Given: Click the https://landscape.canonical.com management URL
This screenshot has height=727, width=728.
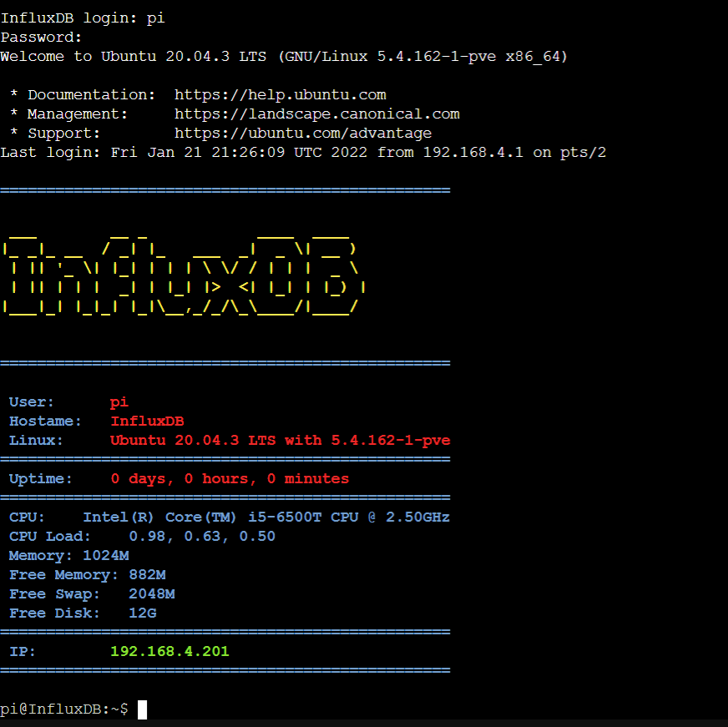Looking at the screenshot, I should click(x=316, y=114).
